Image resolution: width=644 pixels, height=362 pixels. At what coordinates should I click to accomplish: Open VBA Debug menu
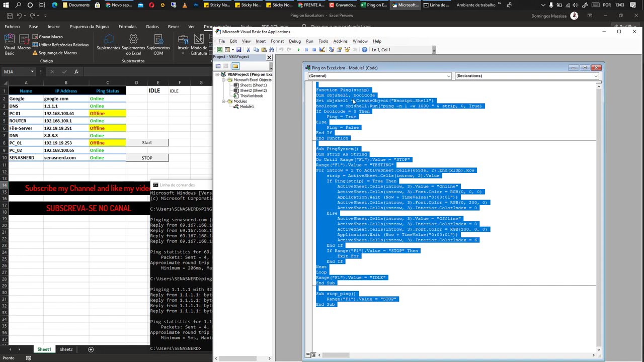(x=295, y=41)
